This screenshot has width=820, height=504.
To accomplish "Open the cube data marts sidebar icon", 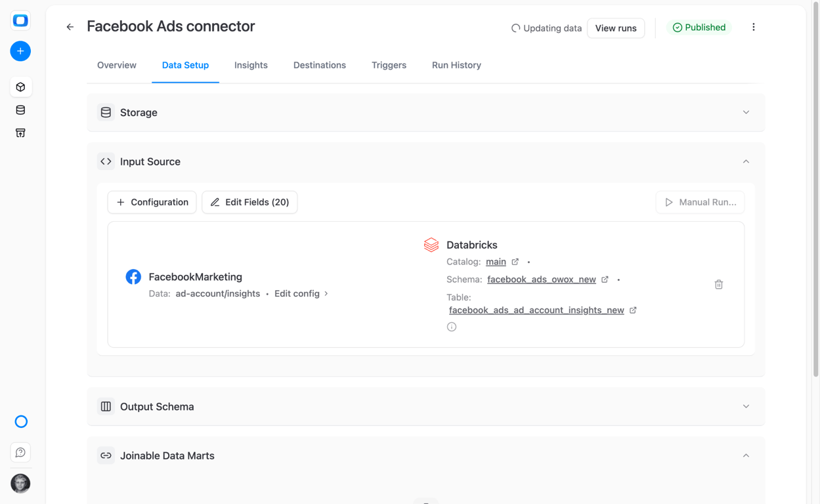I will (20, 87).
